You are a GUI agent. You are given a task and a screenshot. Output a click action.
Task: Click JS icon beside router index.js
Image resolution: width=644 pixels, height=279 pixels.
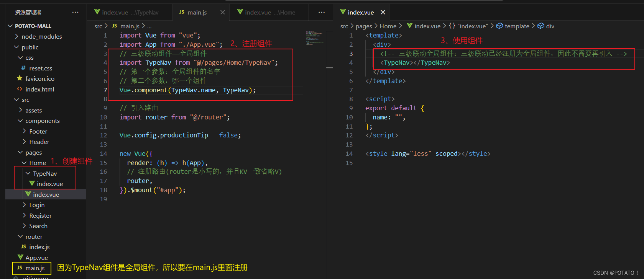23,247
